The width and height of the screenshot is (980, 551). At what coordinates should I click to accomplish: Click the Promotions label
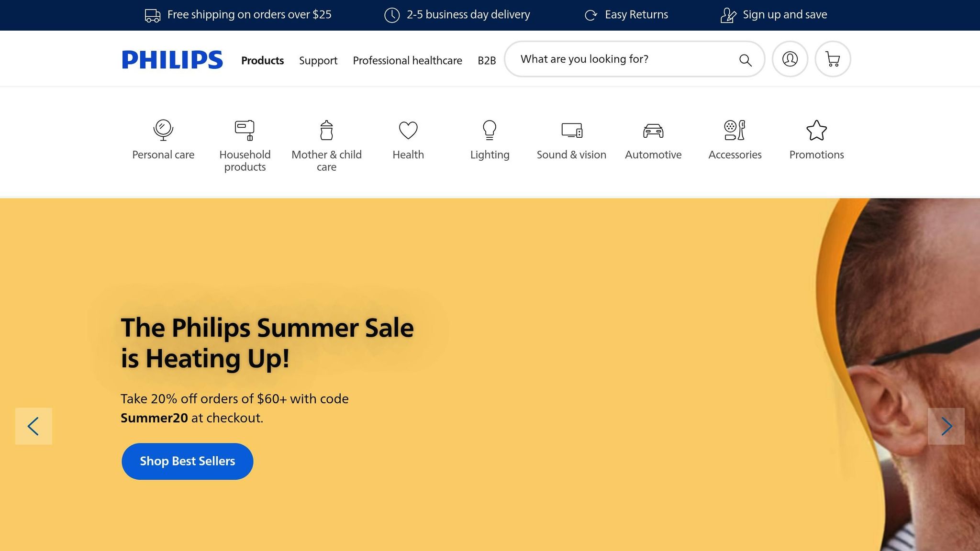816,155
